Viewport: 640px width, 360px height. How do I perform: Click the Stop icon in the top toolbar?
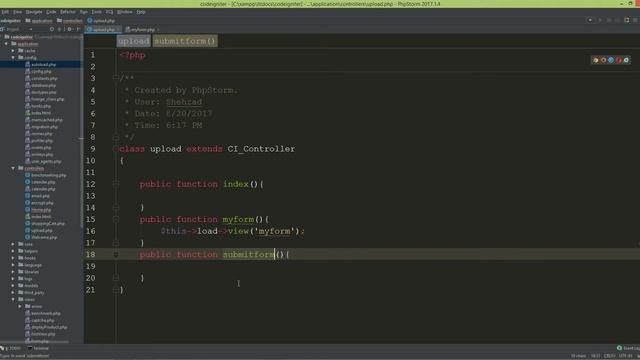point(618,20)
